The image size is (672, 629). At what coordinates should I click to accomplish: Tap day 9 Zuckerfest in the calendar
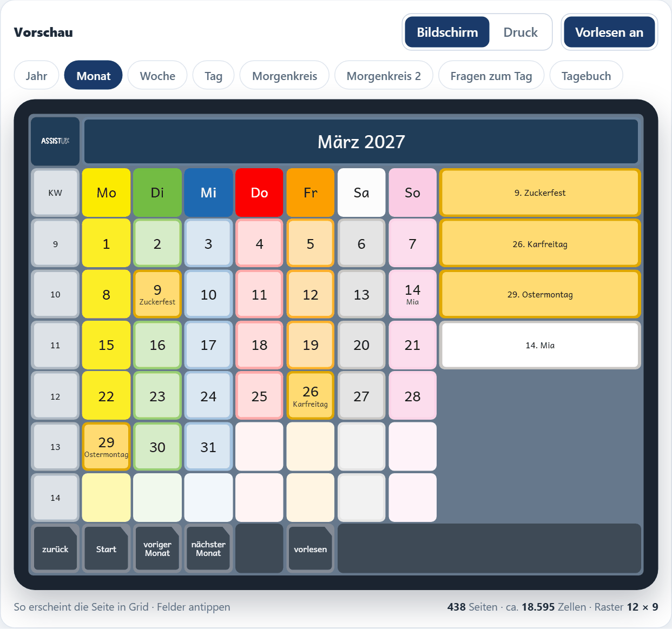point(157,294)
